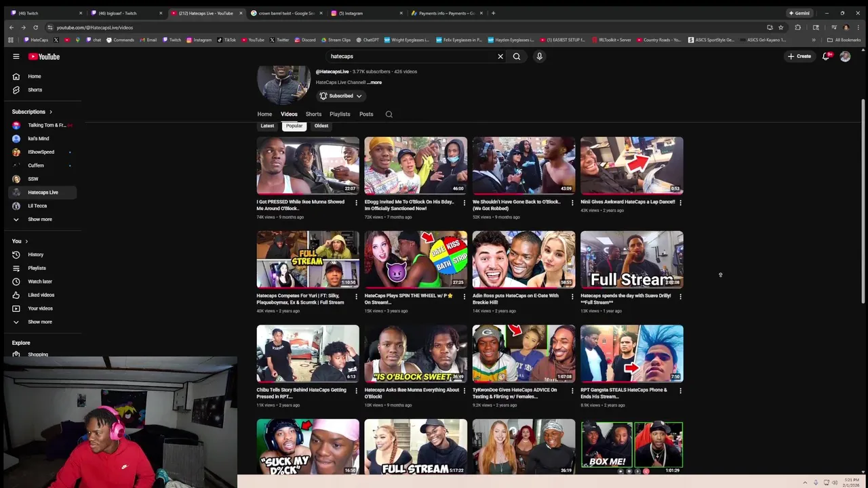The width and height of the screenshot is (868, 488).
Task: Bookmark this page with star icon
Action: pos(781,27)
